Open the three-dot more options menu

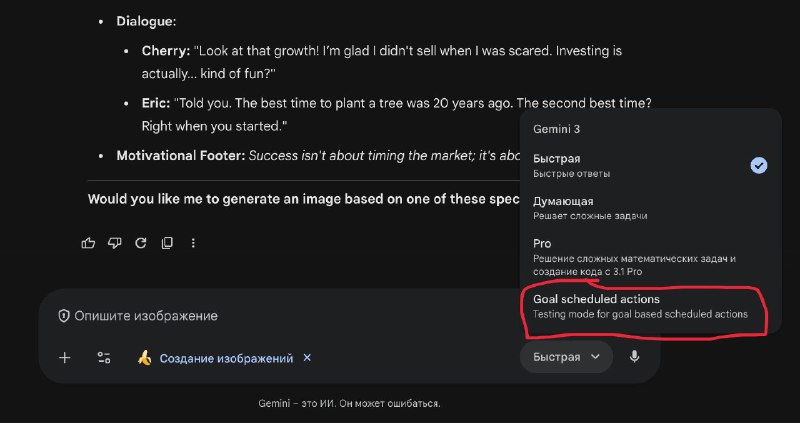pyautogui.click(x=193, y=243)
